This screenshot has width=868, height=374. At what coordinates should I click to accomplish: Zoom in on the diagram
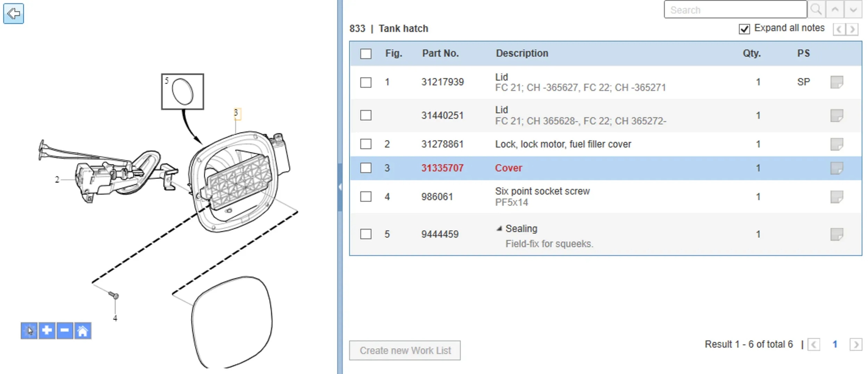click(x=47, y=331)
